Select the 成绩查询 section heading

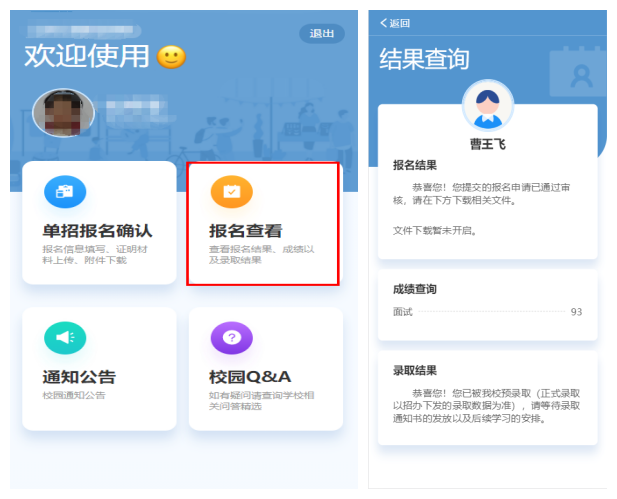coord(414,290)
